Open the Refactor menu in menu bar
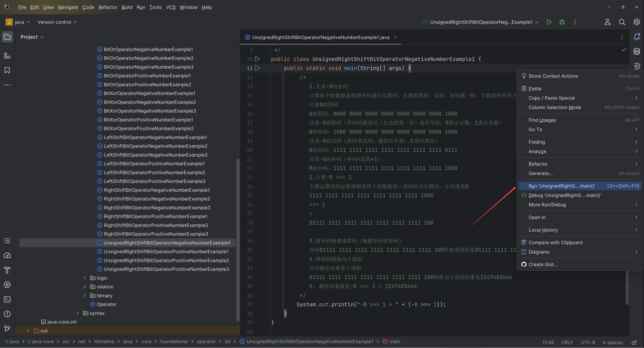The width and height of the screenshot is (644, 348). pyautogui.click(x=108, y=7)
